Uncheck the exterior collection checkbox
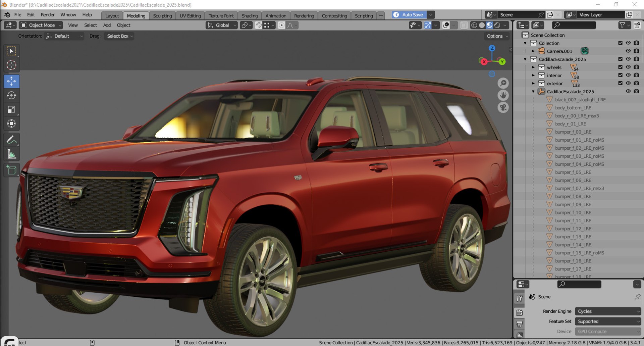This screenshot has height=346, width=644. 620,83
